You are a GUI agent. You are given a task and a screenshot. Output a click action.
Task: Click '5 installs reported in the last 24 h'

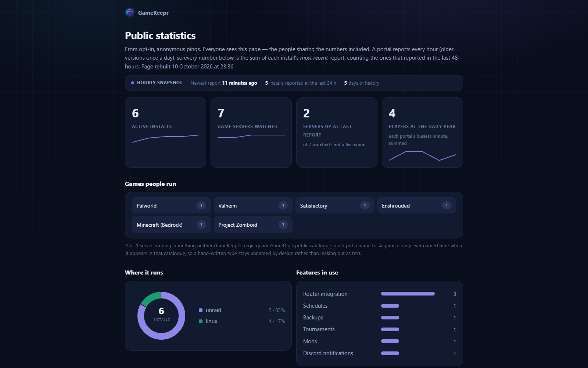(x=301, y=83)
